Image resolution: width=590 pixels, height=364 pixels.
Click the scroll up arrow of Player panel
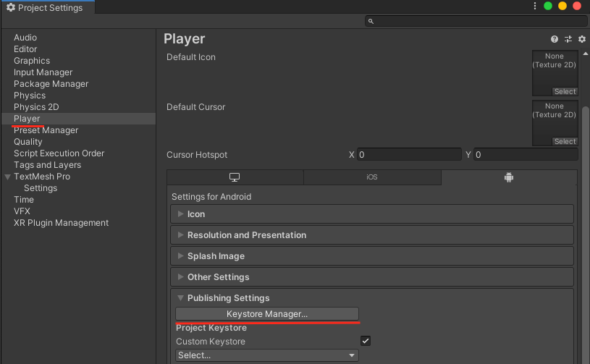(x=586, y=54)
